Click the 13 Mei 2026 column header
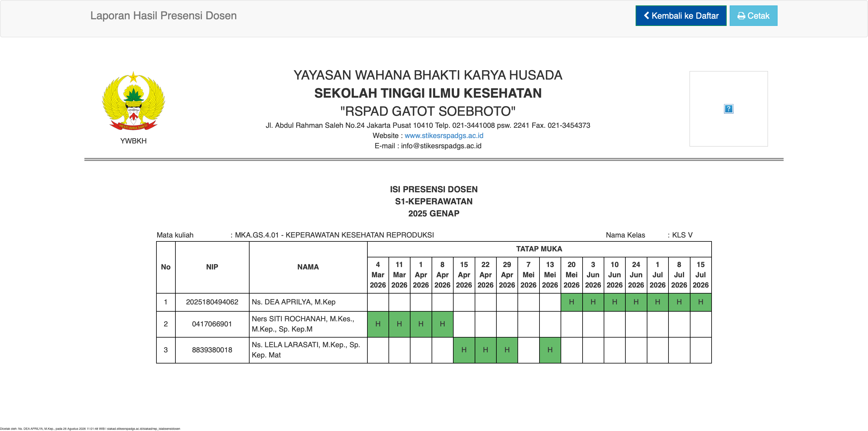868x431 pixels. (x=550, y=275)
